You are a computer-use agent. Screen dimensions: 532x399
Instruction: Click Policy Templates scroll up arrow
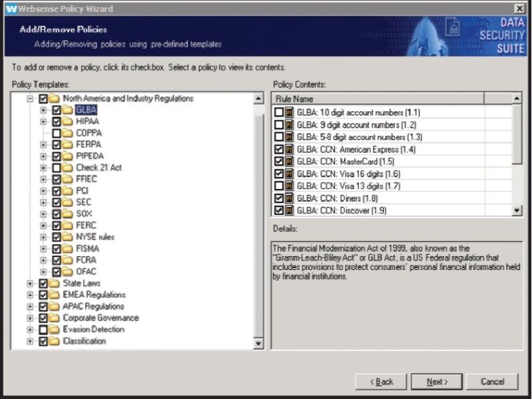(x=258, y=98)
